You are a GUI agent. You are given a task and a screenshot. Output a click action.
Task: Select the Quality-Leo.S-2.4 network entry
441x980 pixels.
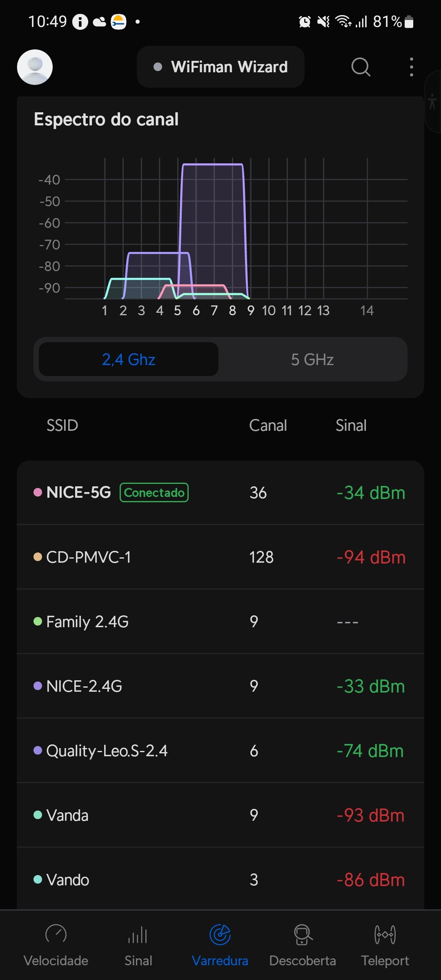220,751
